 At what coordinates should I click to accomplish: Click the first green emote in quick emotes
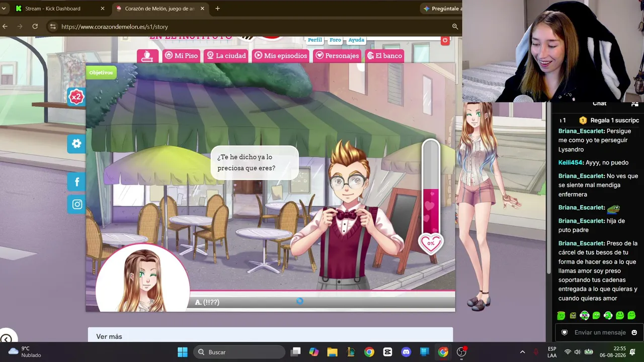(561, 316)
